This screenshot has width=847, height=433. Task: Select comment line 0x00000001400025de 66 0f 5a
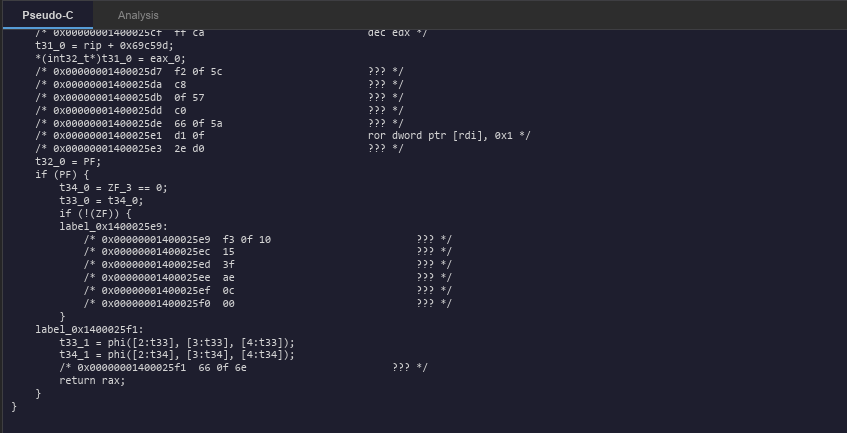click(x=219, y=123)
